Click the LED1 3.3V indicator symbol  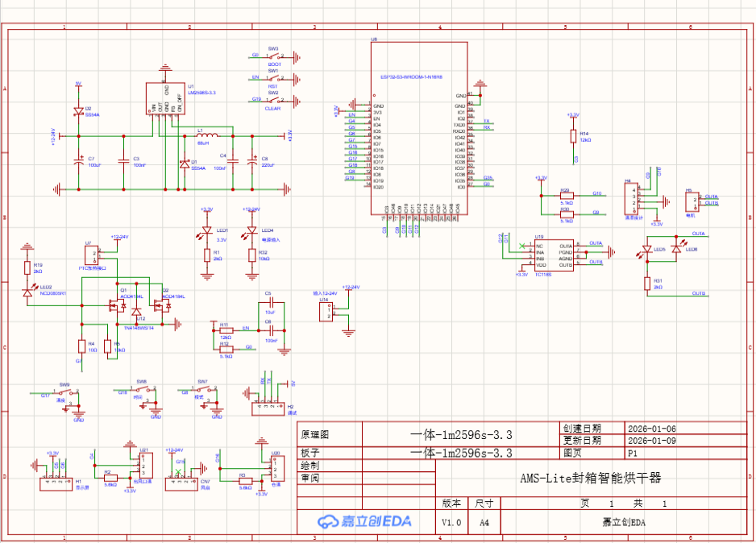click(x=207, y=230)
